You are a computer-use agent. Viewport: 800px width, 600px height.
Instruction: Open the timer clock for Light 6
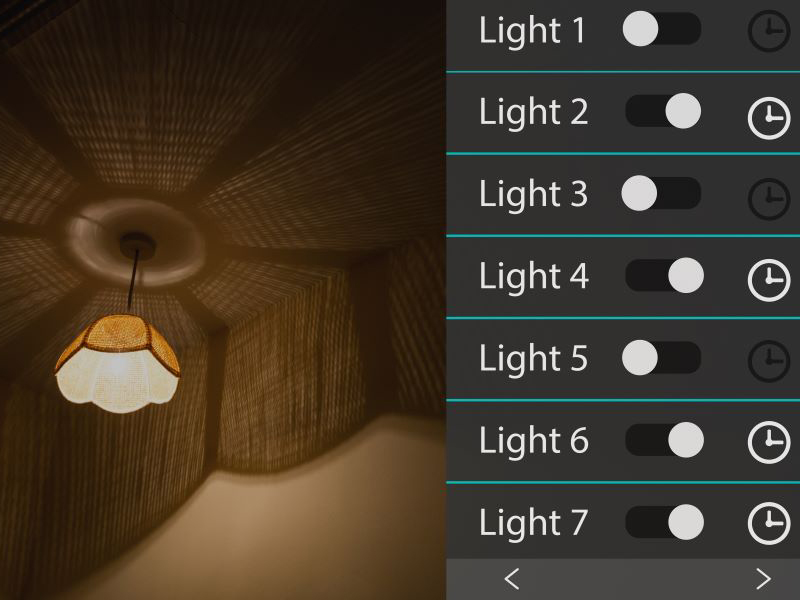[769, 442]
